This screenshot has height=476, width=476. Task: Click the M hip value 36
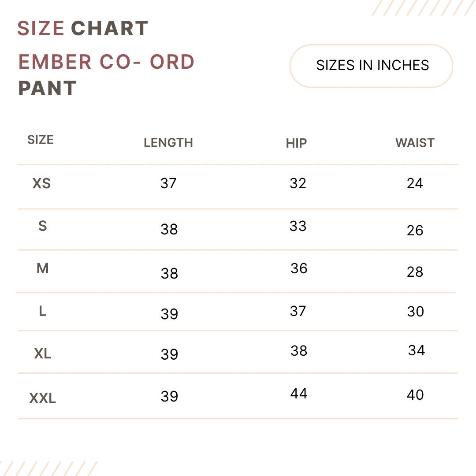(299, 268)
